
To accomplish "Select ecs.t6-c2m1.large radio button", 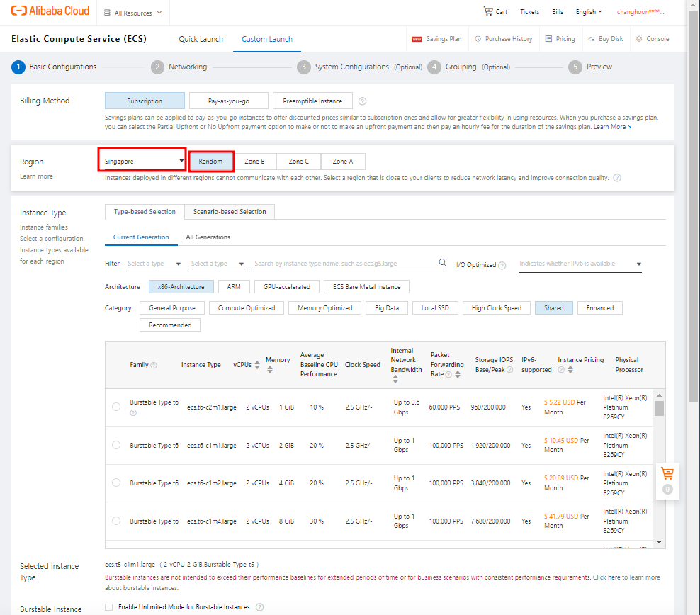I will point(116,407).
